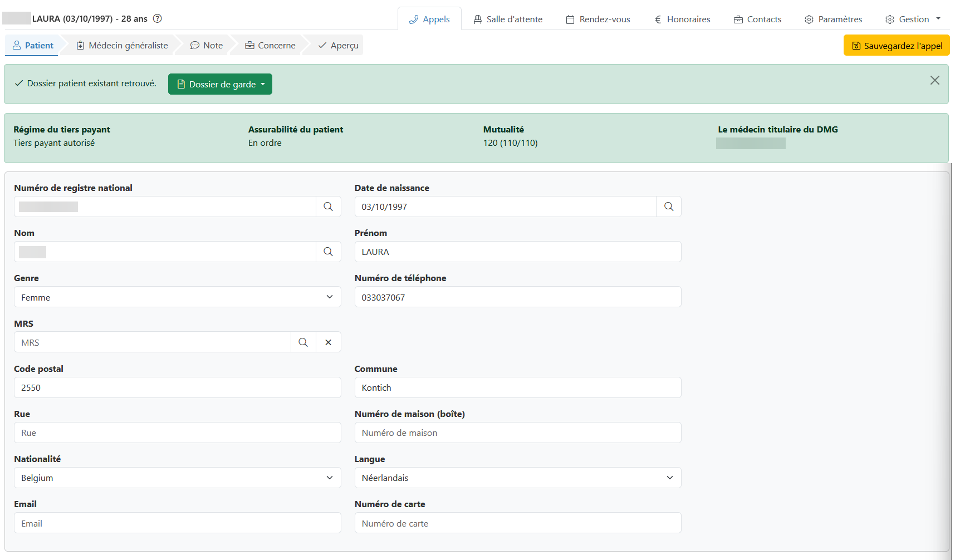
Task: Search by name using the Nom magnifier icon
Action: coord(329,252)
